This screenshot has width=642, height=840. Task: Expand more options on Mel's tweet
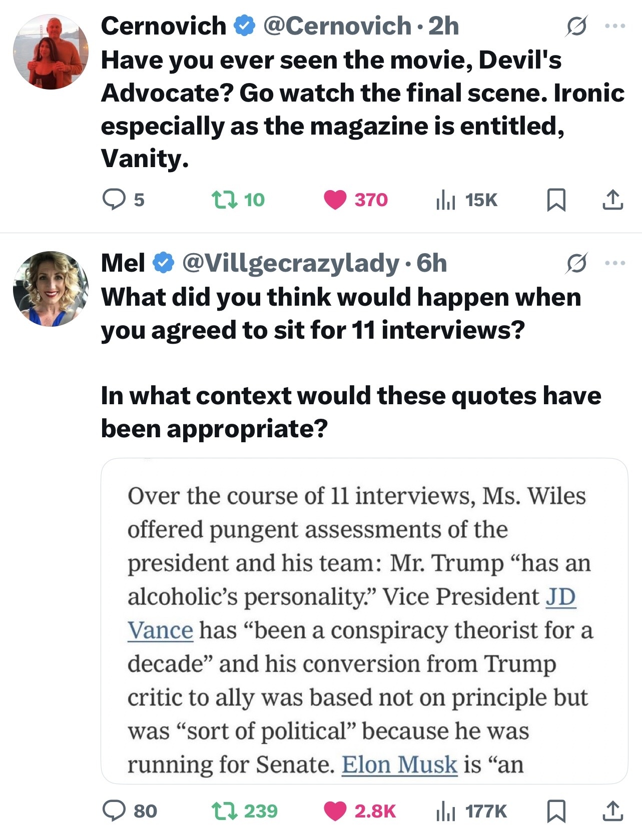615,263
